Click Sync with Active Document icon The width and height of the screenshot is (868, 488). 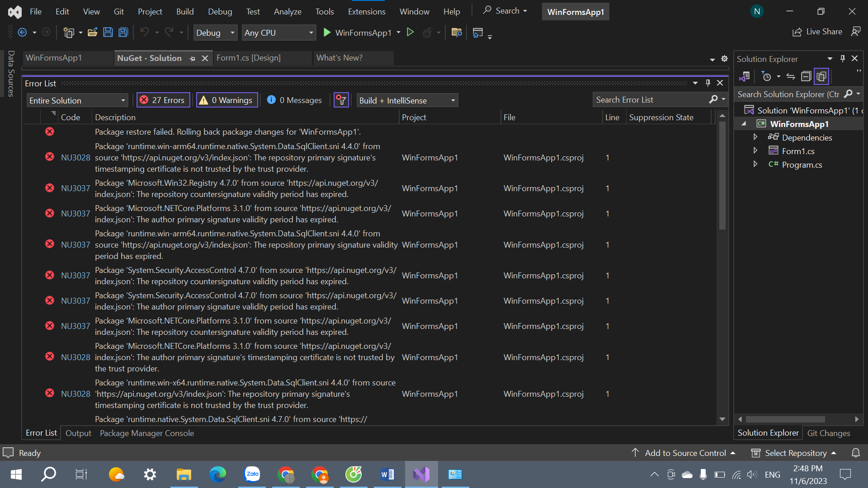(790, 76)
